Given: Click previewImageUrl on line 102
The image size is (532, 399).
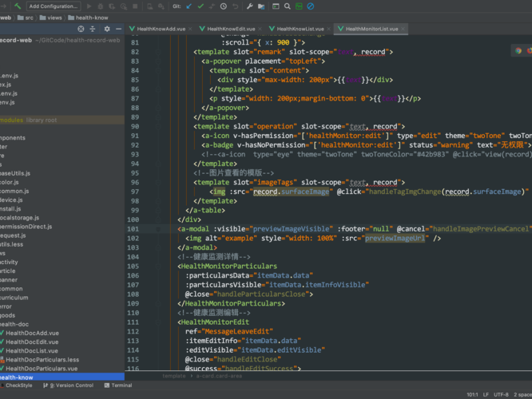Looking at the screenshot, I should click(395, 239).
